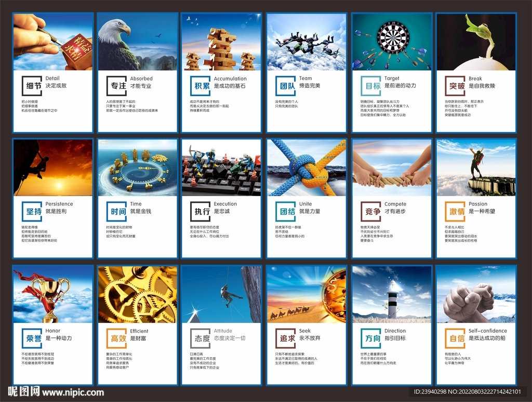Click the 专注 bracket box

tap(117, 86)
